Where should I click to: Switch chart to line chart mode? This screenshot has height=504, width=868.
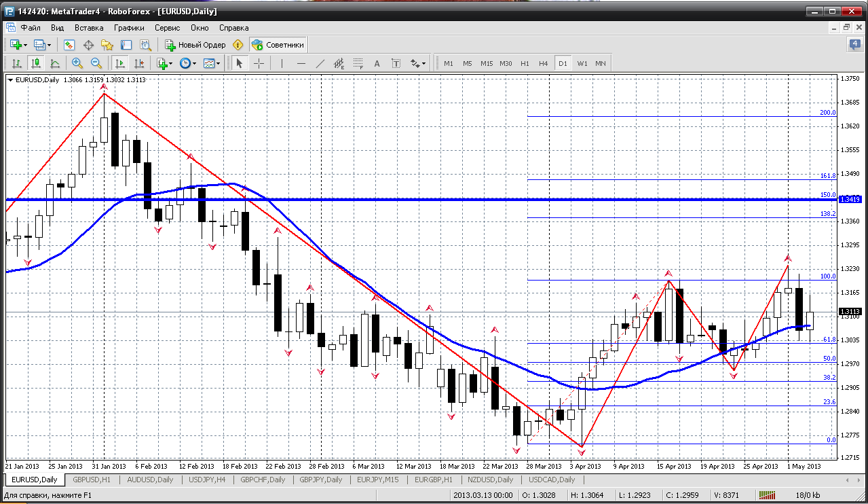pyautogui.click(x=54, y=63)
